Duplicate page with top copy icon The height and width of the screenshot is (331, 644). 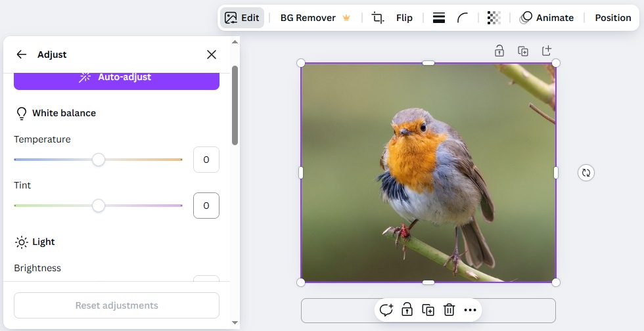523,51
